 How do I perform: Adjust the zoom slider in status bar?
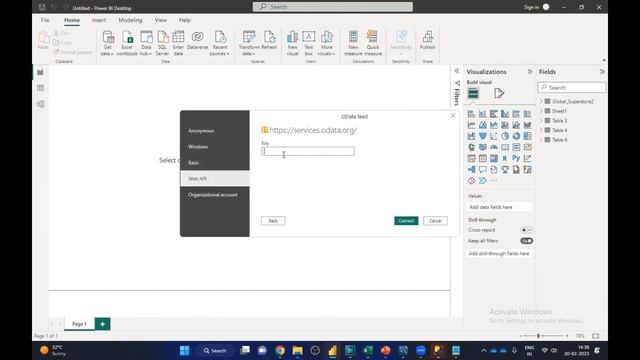[538, 336]
